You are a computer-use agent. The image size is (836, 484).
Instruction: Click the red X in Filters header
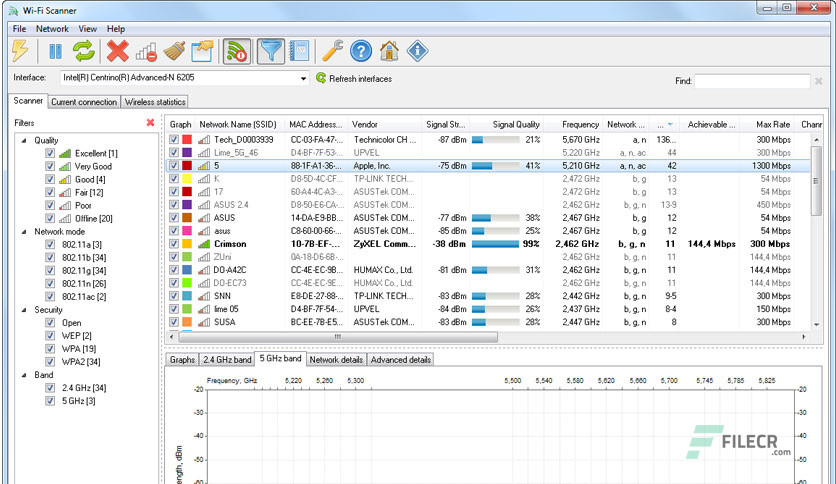(150, 123)
